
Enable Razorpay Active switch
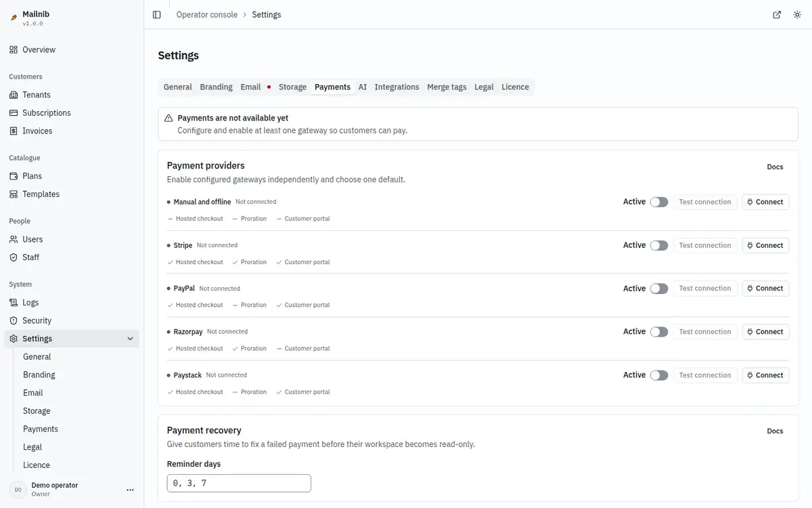(659, 332)
